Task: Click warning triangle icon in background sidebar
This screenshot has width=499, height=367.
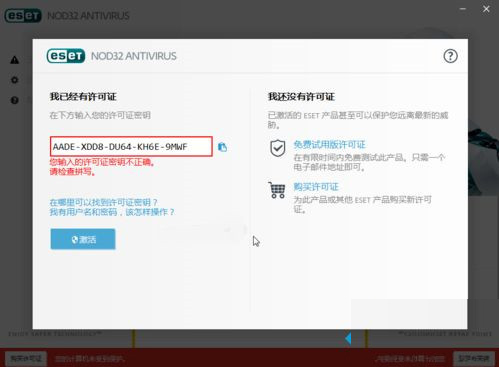Action: (14, 60)
